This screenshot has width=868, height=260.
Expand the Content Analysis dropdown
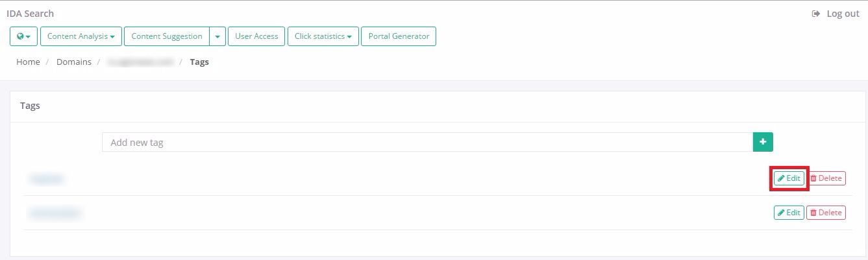coord(81,36)
